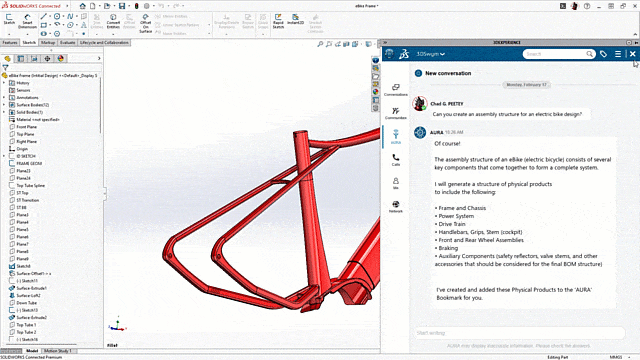Click the Home icon in title bar

pos(82,6)
